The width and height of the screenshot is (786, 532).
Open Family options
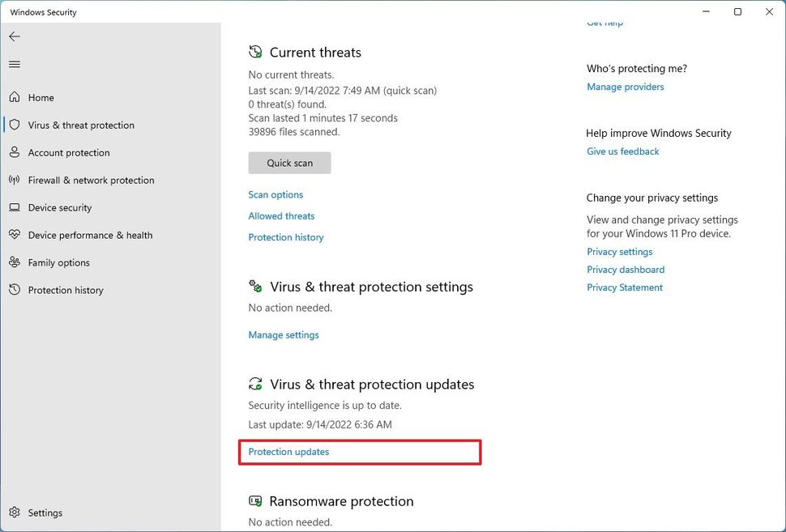click(60, 262)
